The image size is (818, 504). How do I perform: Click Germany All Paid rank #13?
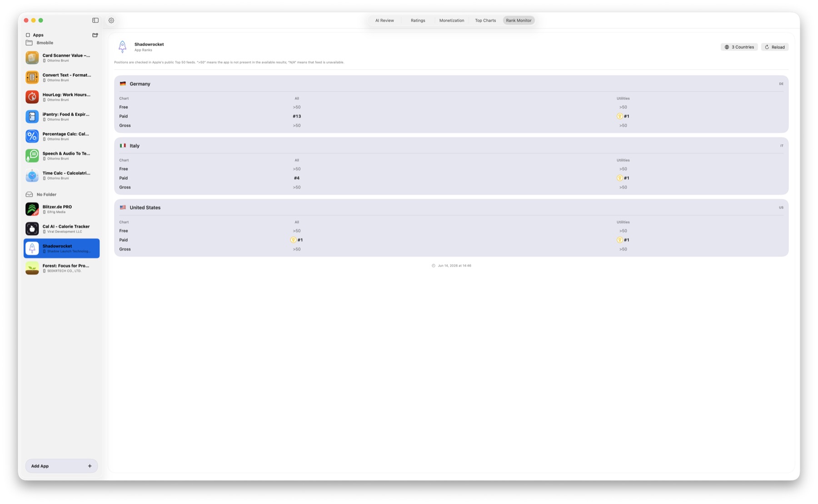coord(297,116)
